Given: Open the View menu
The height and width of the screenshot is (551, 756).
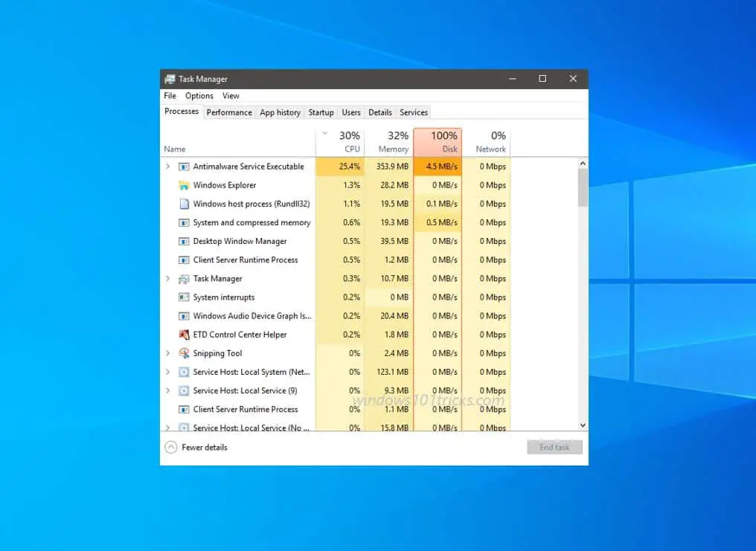Looking at the screenshot, I should [231, 95].
